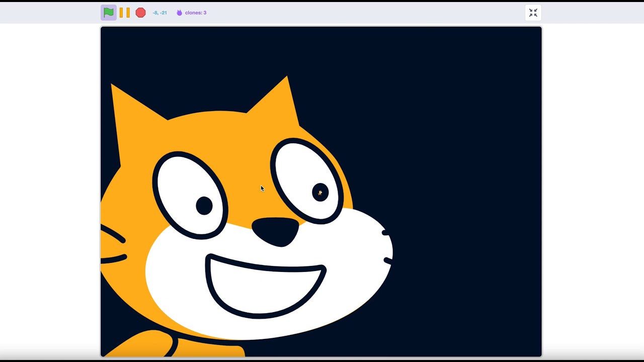Viewport: 644px width, 362px height.
Task: Click the 'clones: 3' counter text
Action: (196, 13)
